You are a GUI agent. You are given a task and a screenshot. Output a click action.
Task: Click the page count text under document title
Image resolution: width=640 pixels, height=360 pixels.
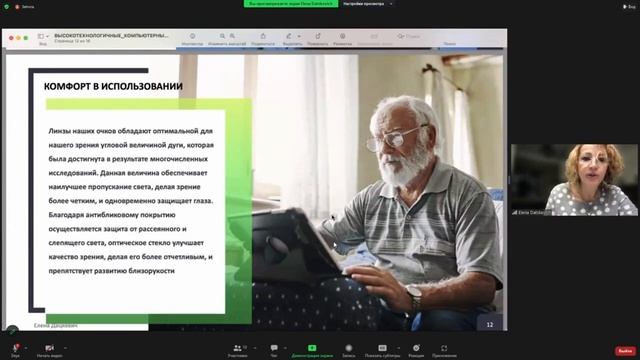pyautogui.click(x=72, y=41)
